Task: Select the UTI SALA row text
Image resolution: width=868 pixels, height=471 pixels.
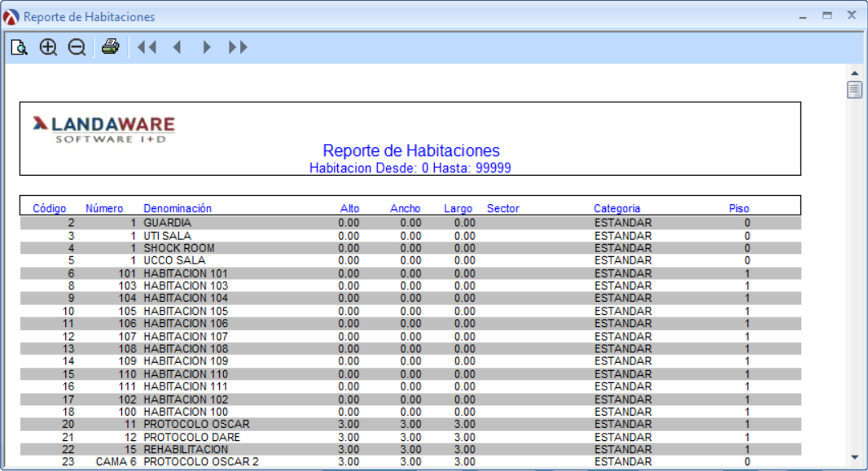Action: pyautogui.click(x=168, y=236)
